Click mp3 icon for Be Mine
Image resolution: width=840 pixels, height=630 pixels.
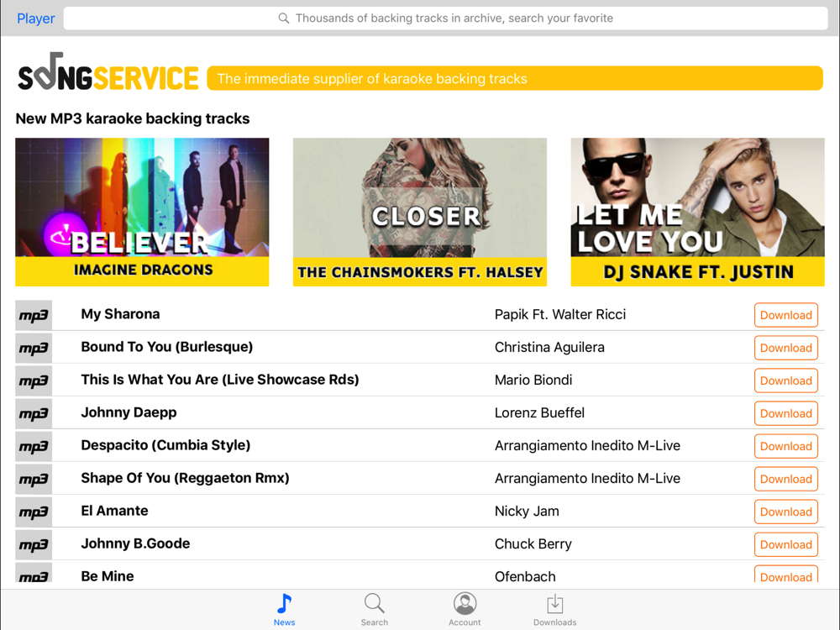tap(34, 573)
